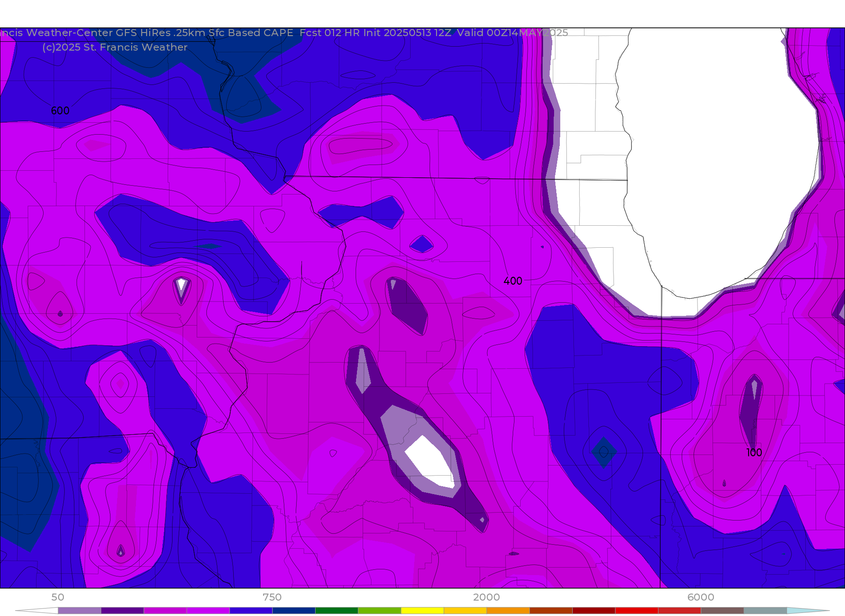
Task: Click the orange legend swatch
Action: (x=508, y=611)
